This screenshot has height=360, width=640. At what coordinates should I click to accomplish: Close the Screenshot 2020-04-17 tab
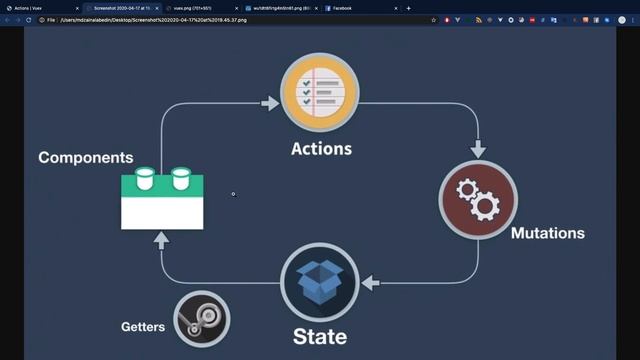pyautogui.click(x=157, y=8)
